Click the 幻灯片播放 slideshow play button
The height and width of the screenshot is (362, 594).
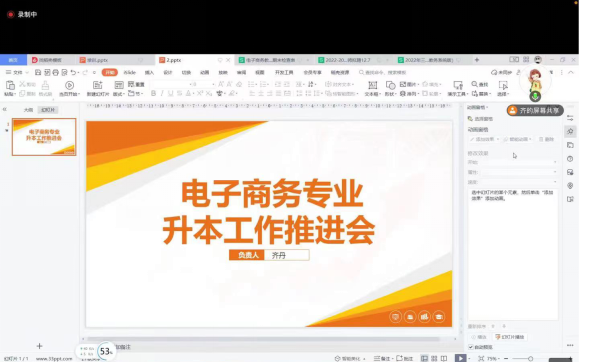click(x=510, y=337)
